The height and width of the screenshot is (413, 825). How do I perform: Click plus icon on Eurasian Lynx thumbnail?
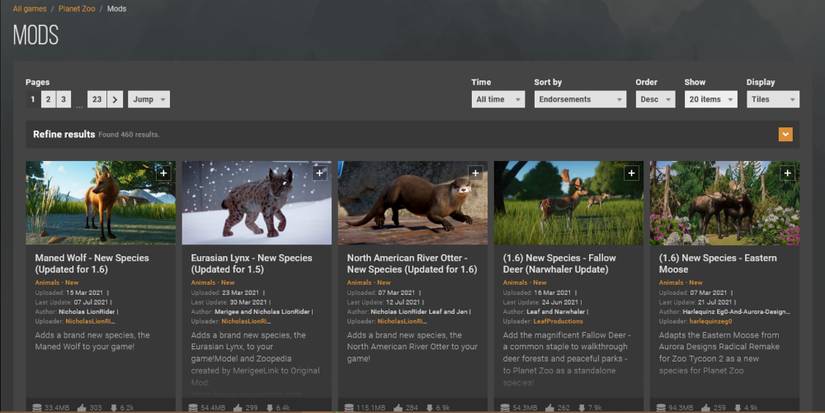(x=320, y=173)
